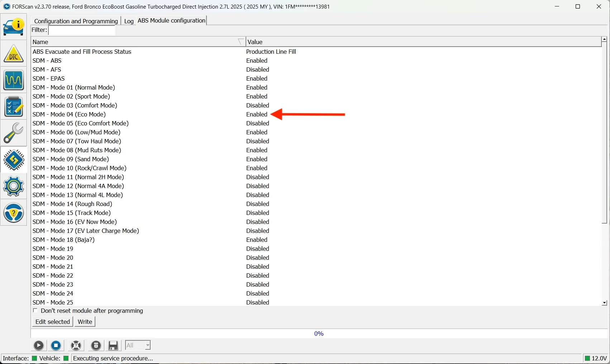This screenshot has width=610, height=364.
Task: Select the SDM - Mode 22 row
Action: coord(316,276)
